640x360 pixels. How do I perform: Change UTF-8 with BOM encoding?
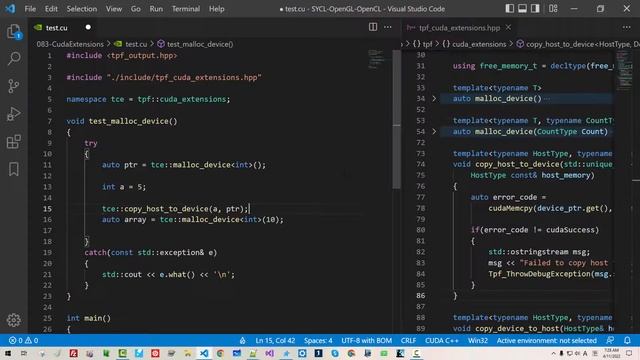pos(367,340)
